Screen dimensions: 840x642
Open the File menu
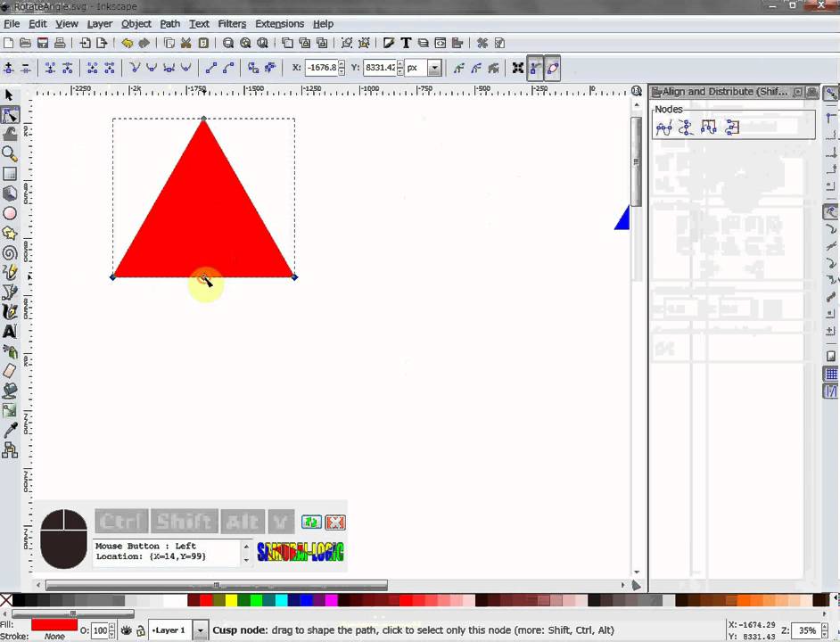pos(12,23)
